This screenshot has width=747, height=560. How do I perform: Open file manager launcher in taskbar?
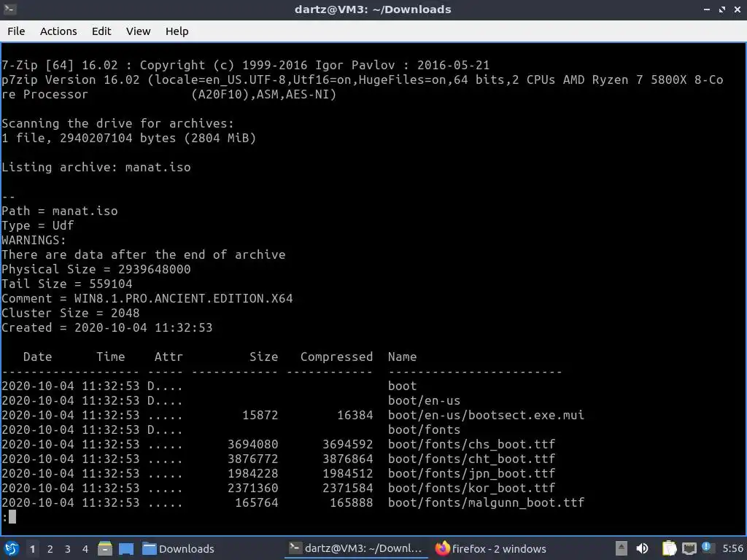105,548
